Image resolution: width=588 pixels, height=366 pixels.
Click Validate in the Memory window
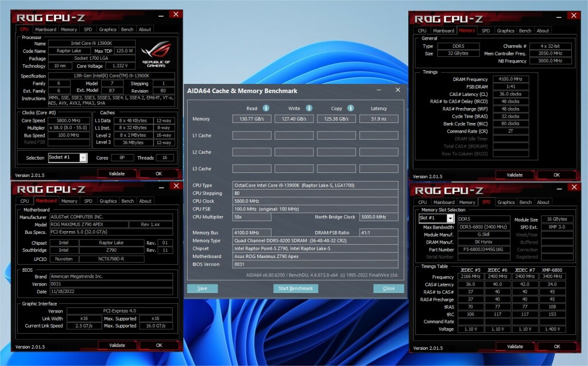pyautogui.click(x=514, y=175)
